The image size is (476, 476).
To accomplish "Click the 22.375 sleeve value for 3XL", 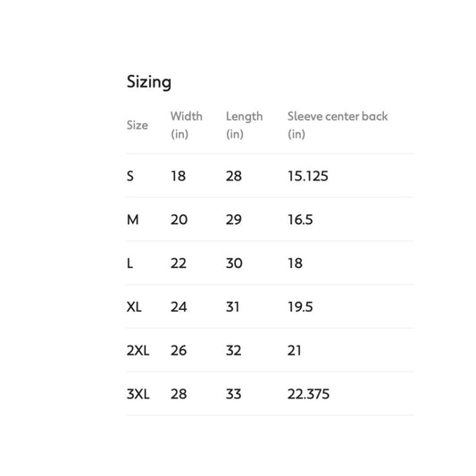I will pyautogui.click(x=308, y=395).
